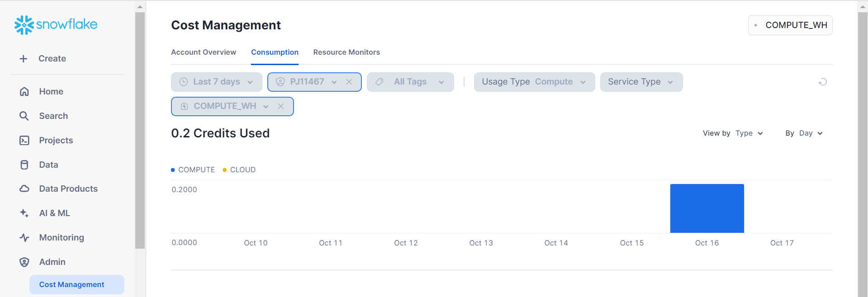
Task: Open the Last 7 days date range dropdown
Action: tap(217, 82)
